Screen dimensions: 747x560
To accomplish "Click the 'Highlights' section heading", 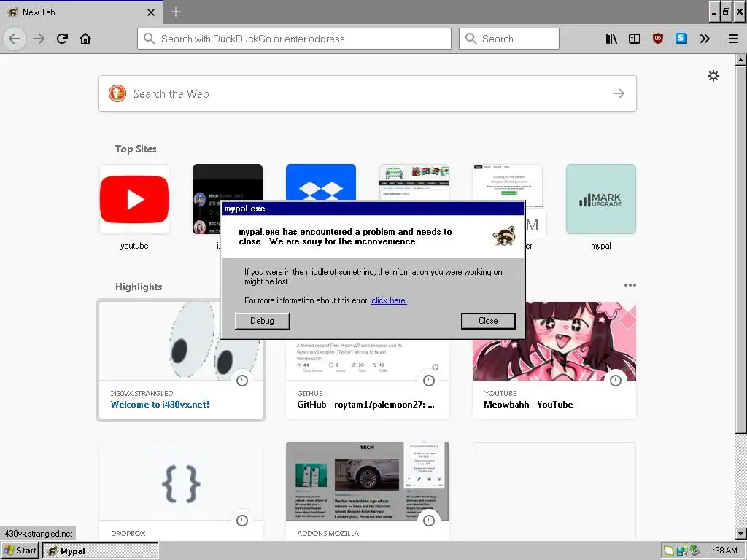I will pyautogui.click(x=139, y=287).
